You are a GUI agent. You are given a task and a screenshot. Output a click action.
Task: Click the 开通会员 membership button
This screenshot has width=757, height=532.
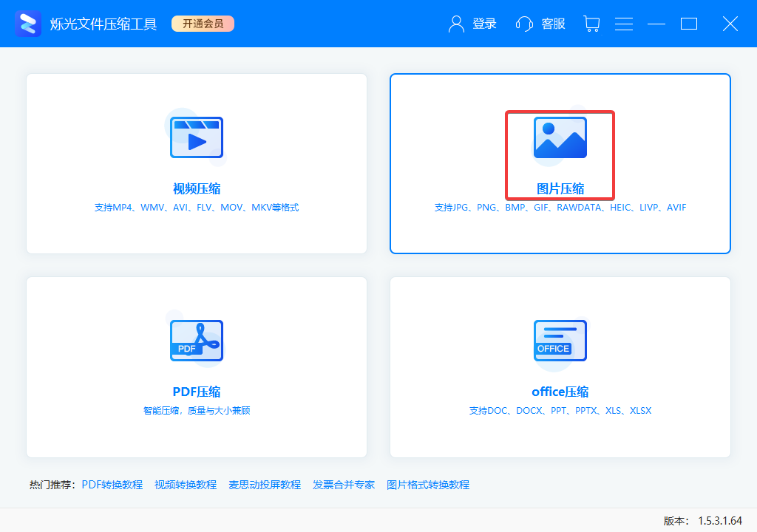(x=203, y=23)
